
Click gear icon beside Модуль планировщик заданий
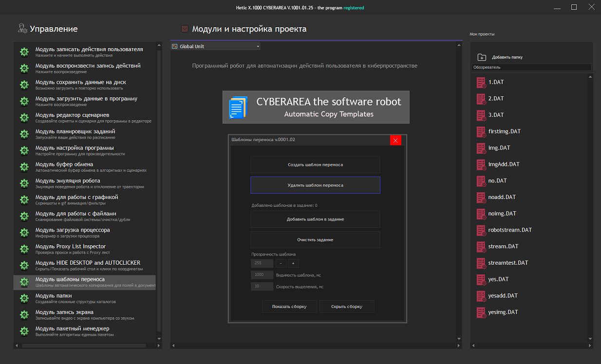tap(24, 134)
